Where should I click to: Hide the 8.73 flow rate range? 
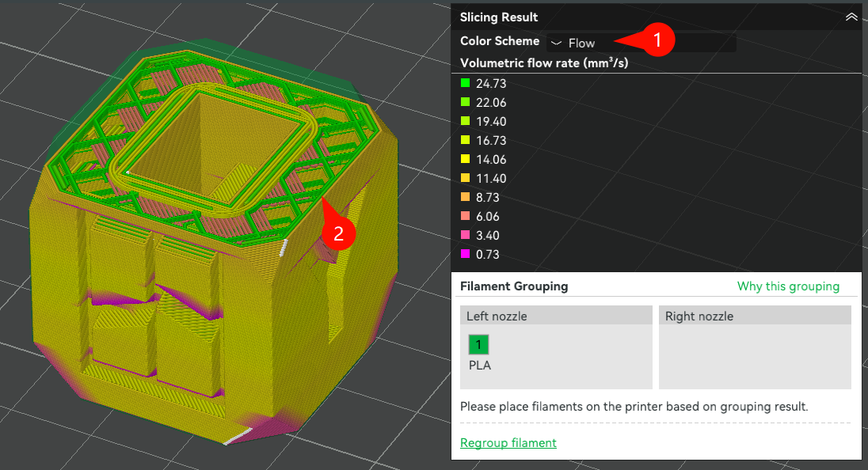click(466, 197)
